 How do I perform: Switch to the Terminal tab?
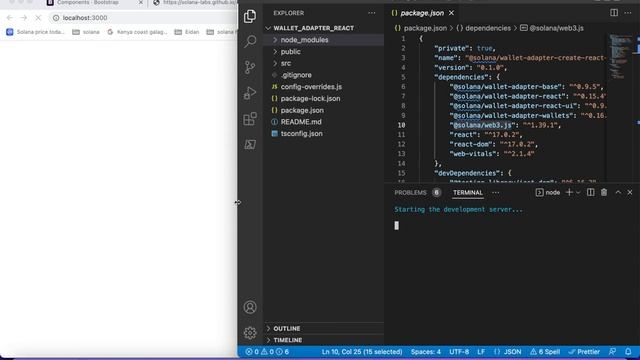pos(468,193)
